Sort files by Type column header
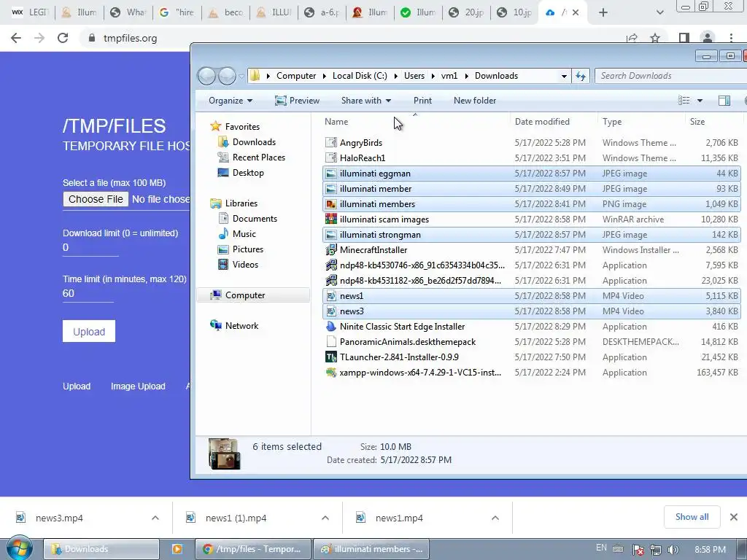This screenshot has width=747, height=560. click(x=612, y=122)
